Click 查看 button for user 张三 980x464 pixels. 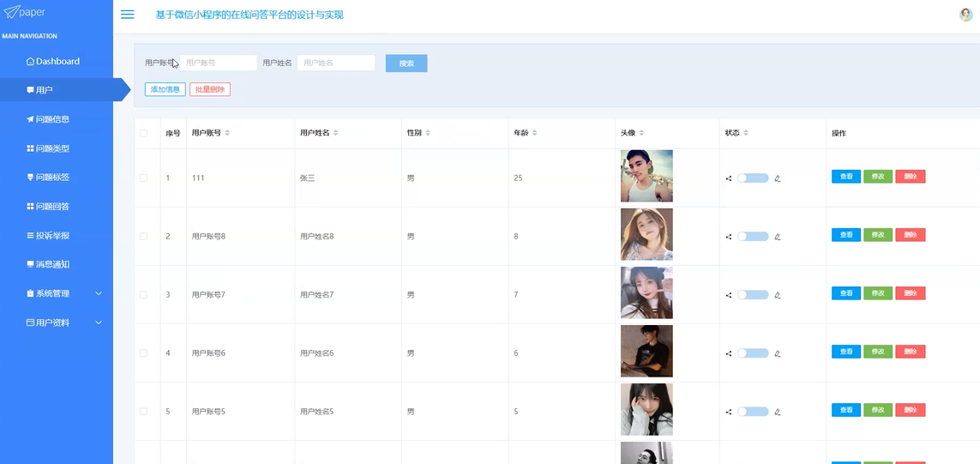point(846,177)
